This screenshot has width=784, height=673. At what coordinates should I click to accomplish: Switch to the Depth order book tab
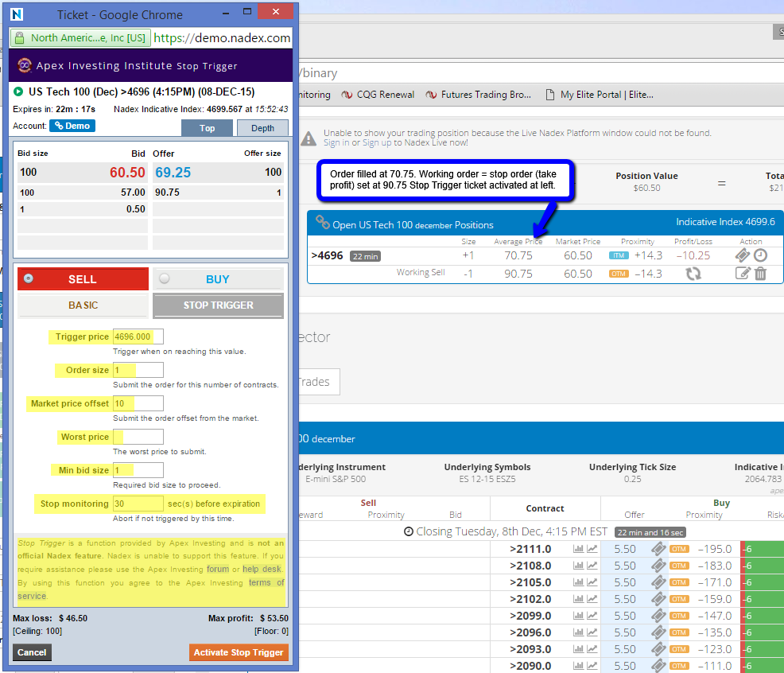coord(262,128)
